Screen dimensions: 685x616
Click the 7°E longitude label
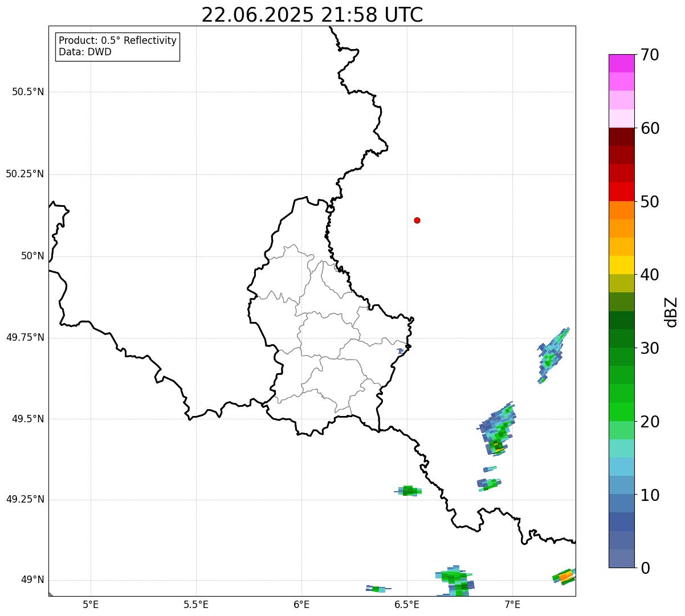point(512,604)
